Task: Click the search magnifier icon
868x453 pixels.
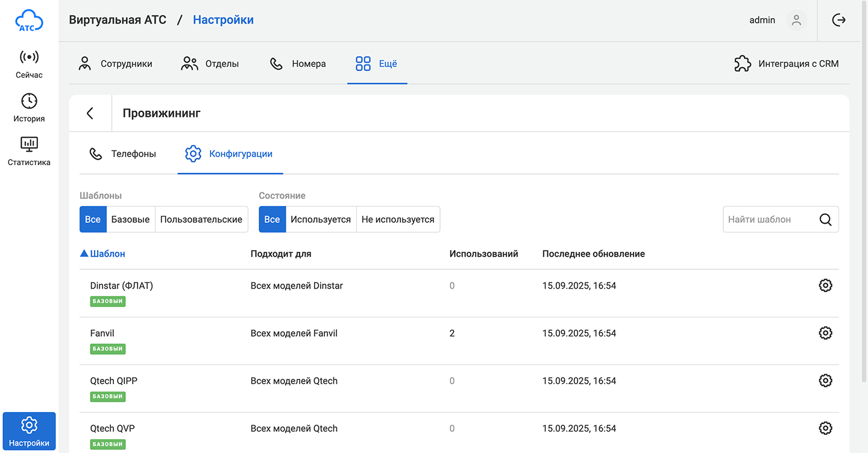Action: click(x=825, y=220)
